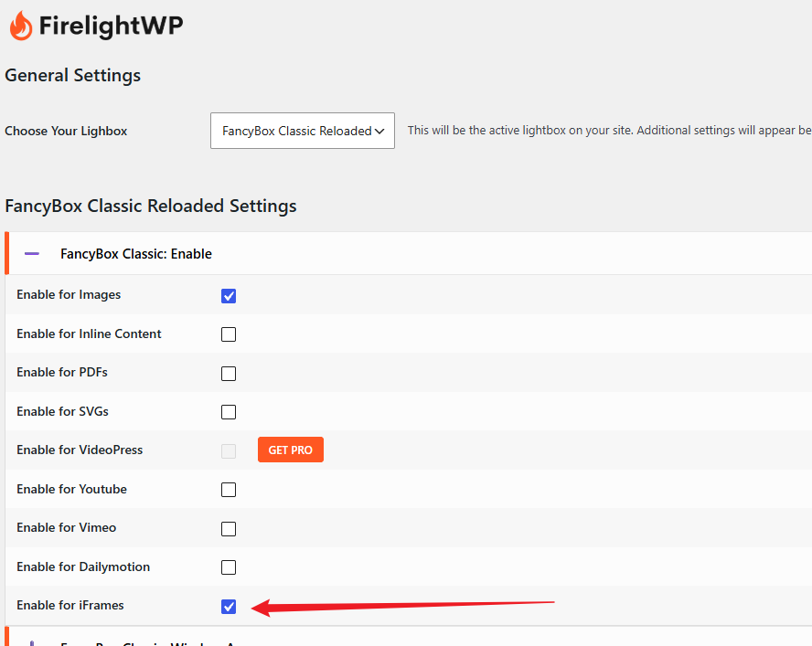Click the 'Enable for Vimeo' label

pyautogui.click(x=66, y=527)
